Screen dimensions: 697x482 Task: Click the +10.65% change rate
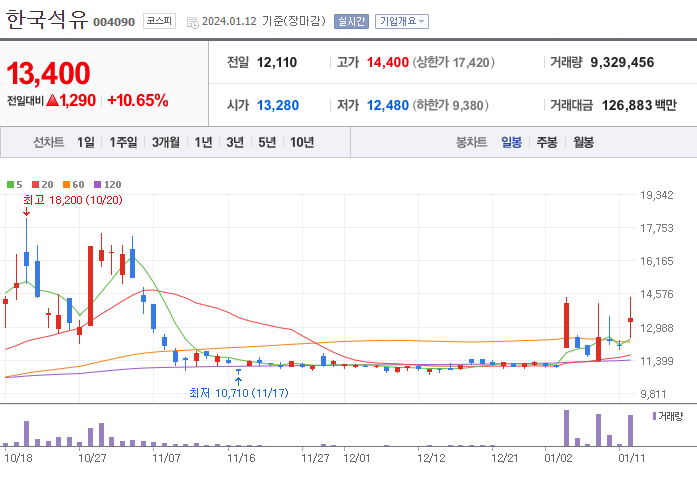pyautogui.click(x=138, y=100)
